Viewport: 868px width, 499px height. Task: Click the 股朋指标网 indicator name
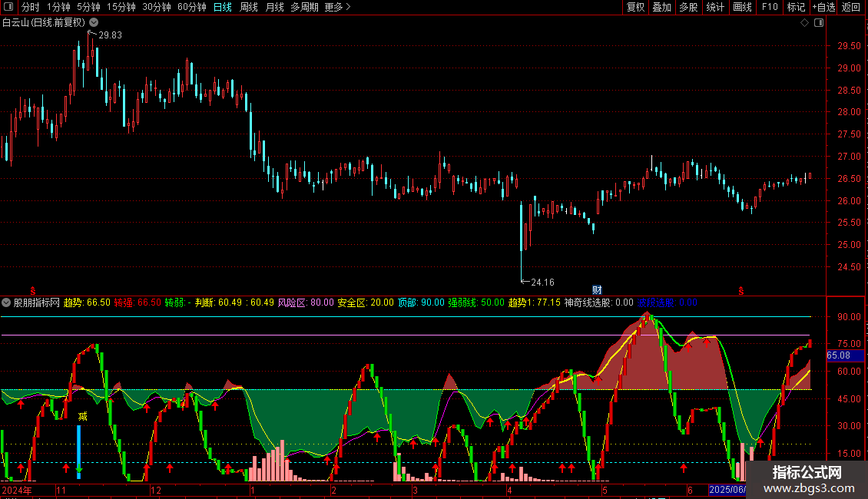pos(37,302)
